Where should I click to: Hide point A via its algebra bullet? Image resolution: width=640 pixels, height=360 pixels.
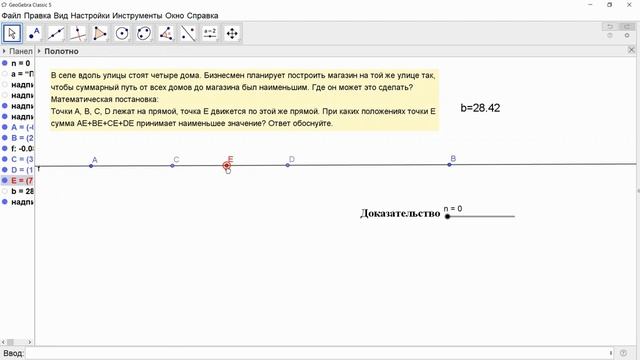5,127
